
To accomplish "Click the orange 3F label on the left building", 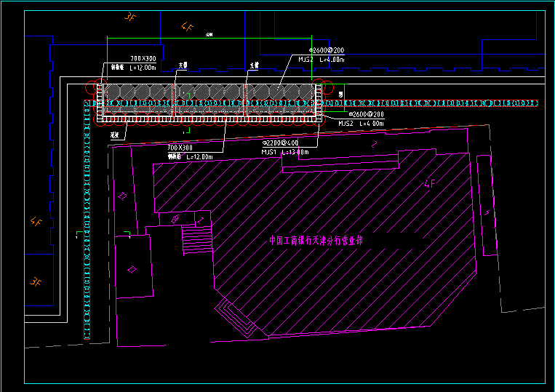I will (36, 281).
